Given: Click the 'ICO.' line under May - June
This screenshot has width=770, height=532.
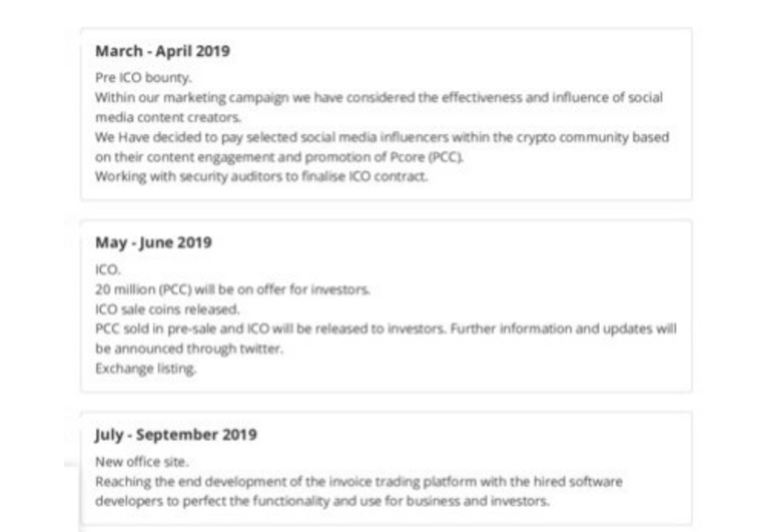Looking at the screenshot, I should click(x=107, y=270).
